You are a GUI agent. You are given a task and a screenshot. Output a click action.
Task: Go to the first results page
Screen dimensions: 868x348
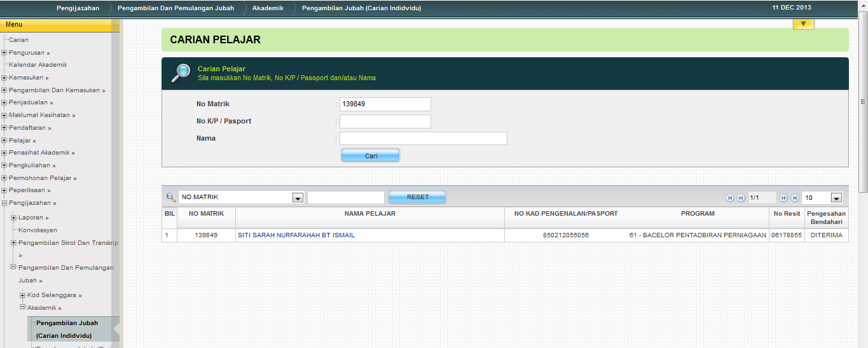(730, 198)
